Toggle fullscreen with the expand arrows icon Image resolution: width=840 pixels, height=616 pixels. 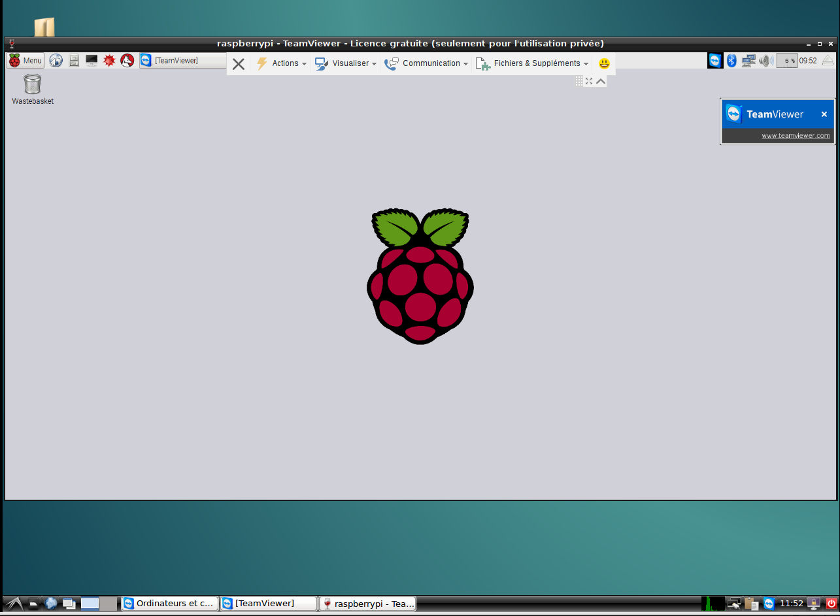pos(589,81)
